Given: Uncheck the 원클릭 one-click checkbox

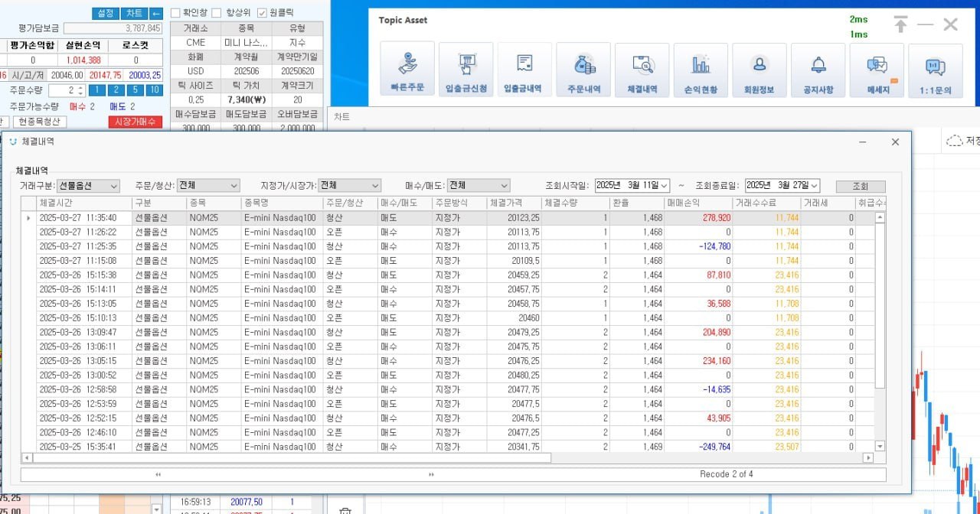Looking at the screenshot, I should (262, 13).
